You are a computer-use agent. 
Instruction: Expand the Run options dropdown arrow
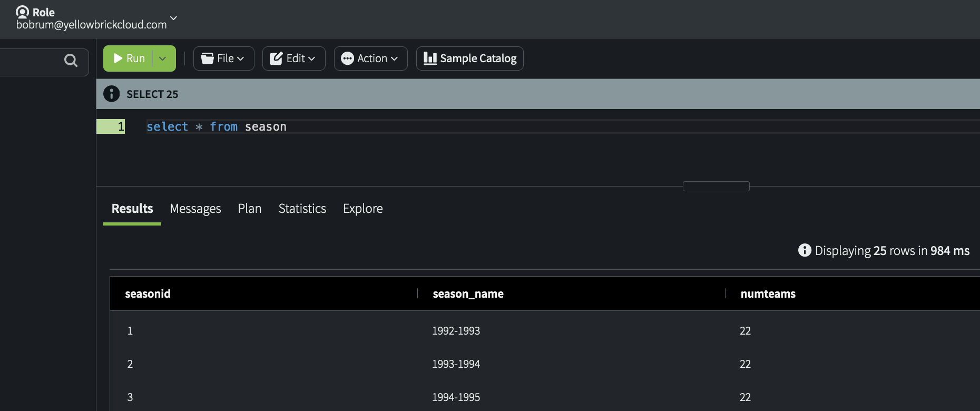(163, 58)
